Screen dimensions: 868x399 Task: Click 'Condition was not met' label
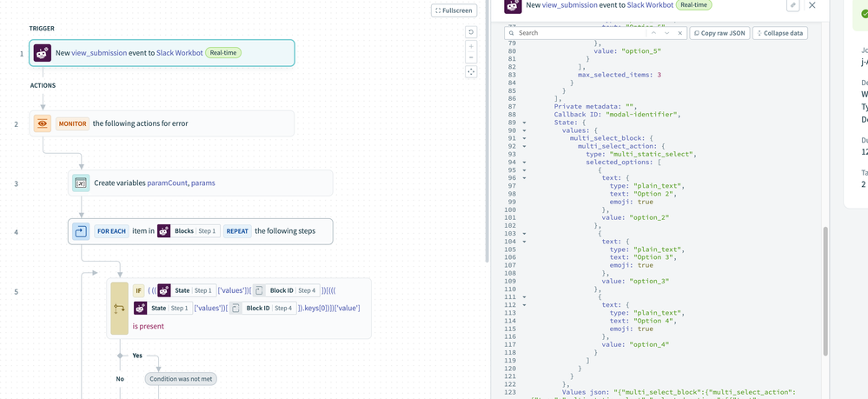[x=181, y=379]
